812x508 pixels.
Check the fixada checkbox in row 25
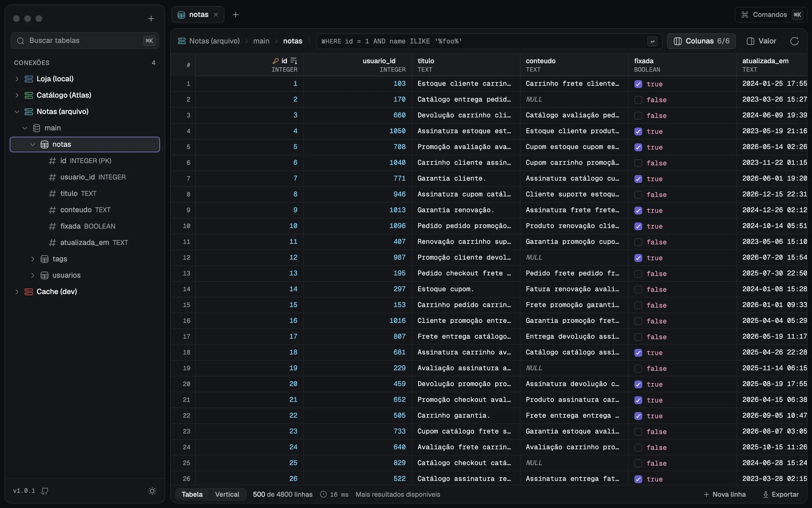pyautogui.click(x=638, y=463)
